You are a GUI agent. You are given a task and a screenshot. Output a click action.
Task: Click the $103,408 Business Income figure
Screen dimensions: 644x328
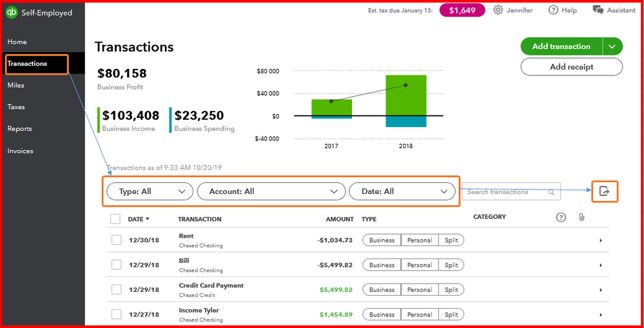131,115
